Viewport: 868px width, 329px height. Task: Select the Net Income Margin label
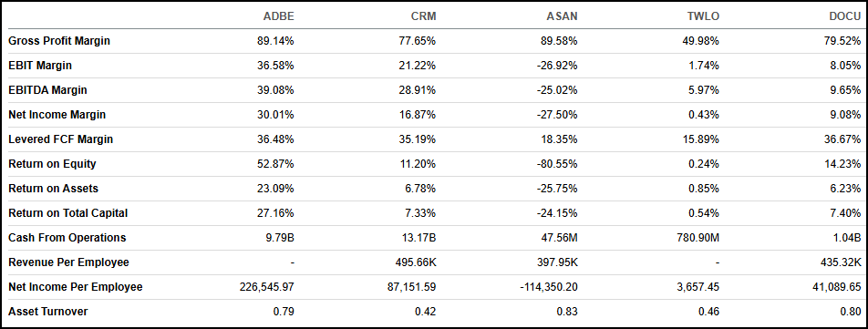[57, 115]
